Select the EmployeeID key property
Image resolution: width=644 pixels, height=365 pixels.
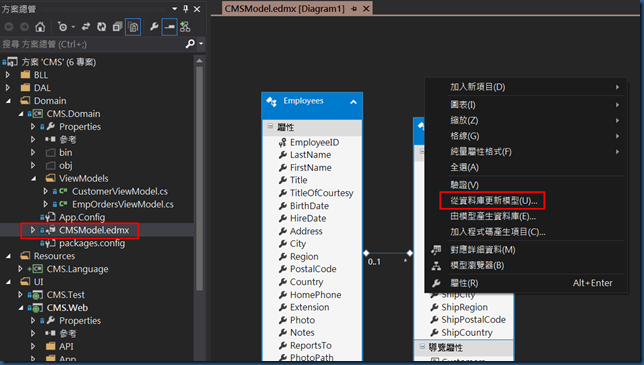click(315, 142)
